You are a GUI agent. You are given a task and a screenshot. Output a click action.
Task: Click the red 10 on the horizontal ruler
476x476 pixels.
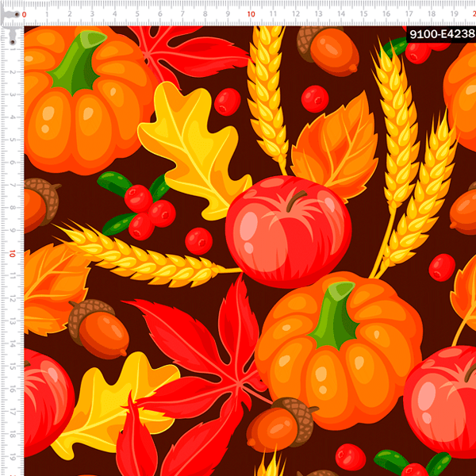point(251,13)
